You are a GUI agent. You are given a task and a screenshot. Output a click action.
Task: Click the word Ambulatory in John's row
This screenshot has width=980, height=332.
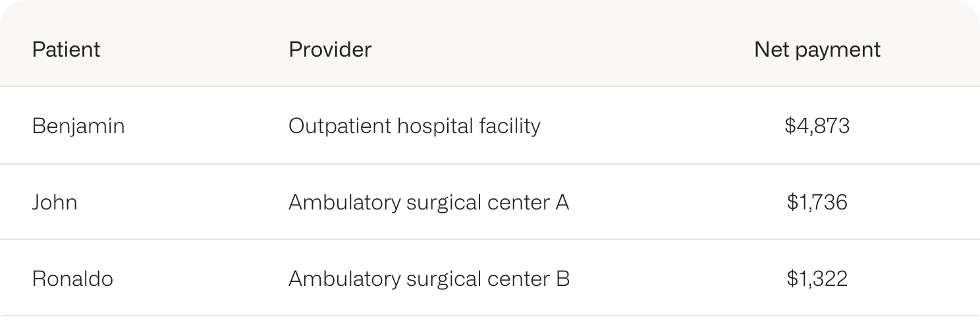tap(344, 202)
